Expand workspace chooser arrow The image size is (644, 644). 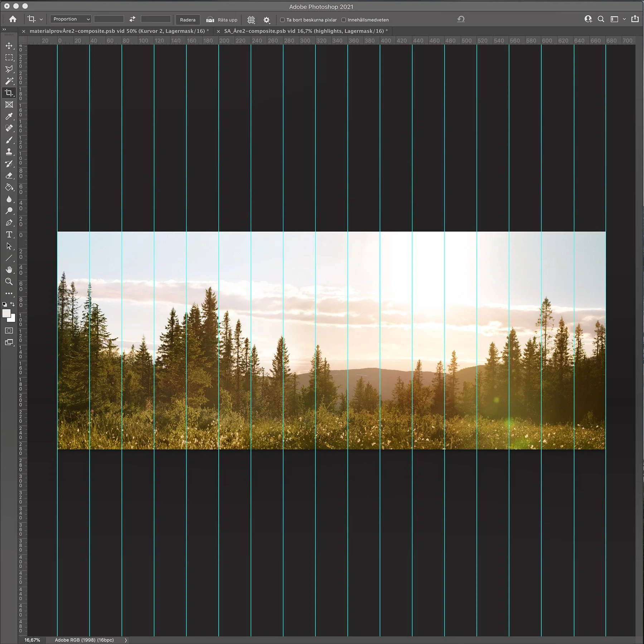[624, 19]
